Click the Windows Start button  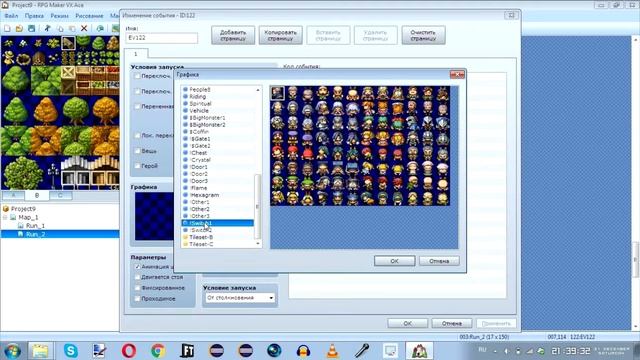(12, 351)
